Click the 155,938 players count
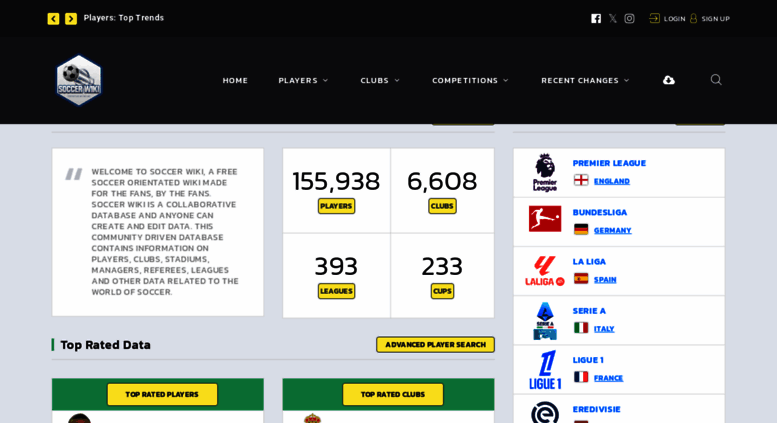777x423 pixels. click(336, 181)
